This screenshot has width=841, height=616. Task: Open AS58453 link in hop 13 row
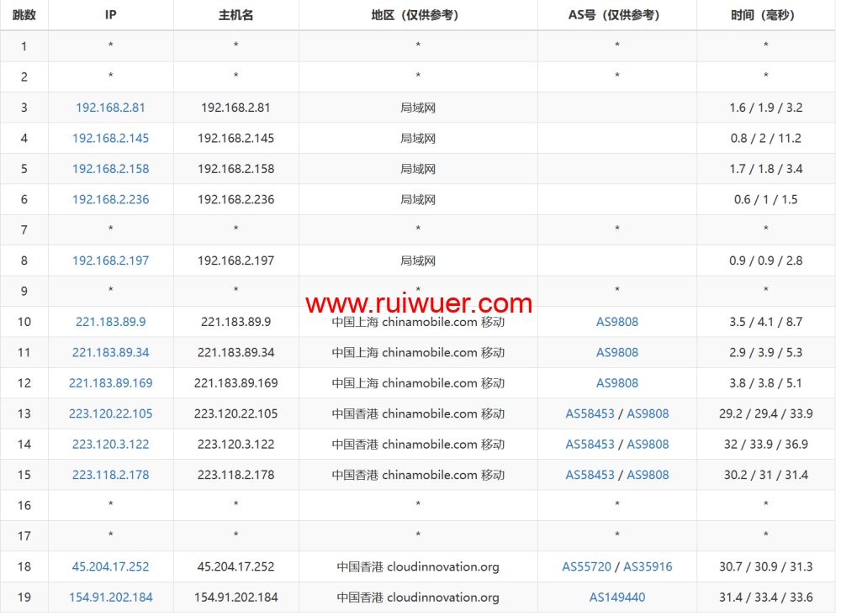(x=590, y=413)
